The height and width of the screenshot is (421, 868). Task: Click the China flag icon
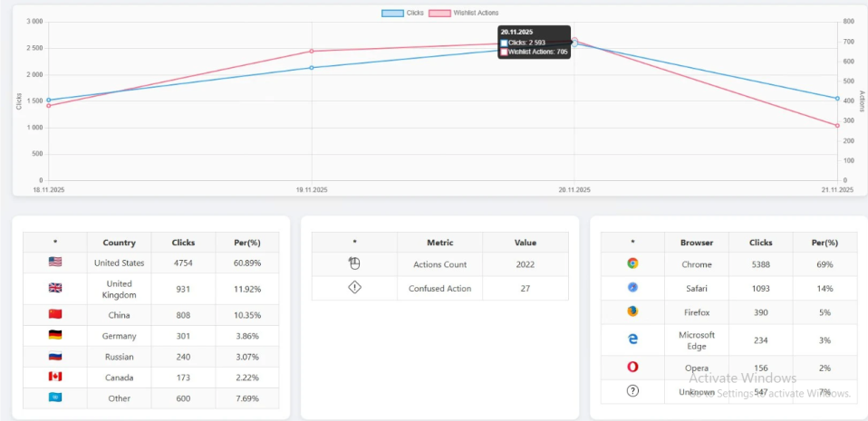click(55, 314)
